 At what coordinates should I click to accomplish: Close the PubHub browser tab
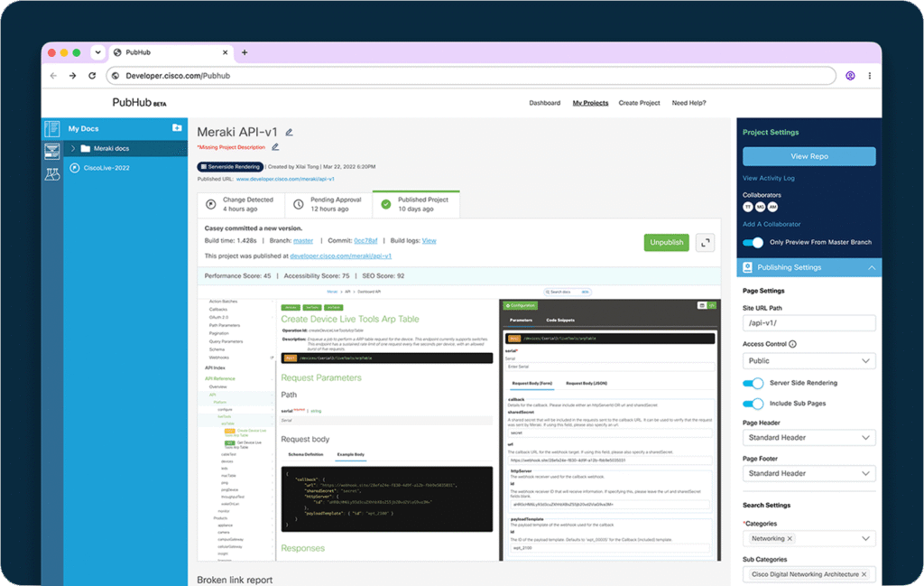coord(225,52)
